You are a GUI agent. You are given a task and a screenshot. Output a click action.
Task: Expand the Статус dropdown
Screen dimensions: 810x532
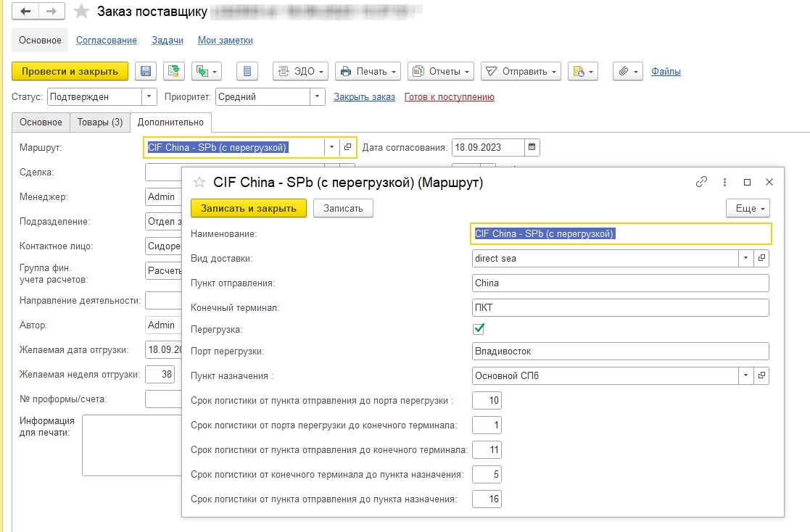[x=149, y=96]
